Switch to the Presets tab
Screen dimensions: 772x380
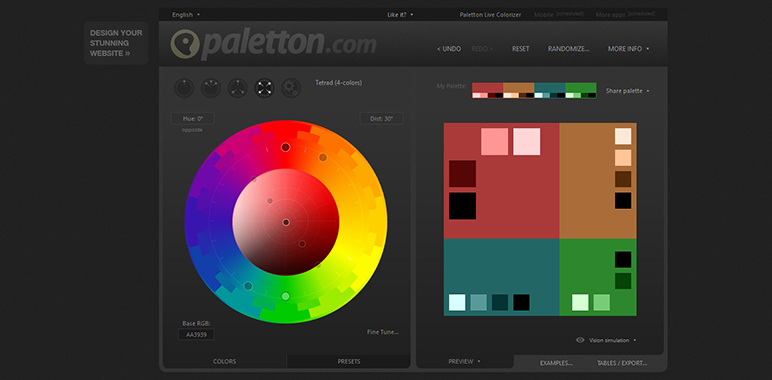point(349,361)
